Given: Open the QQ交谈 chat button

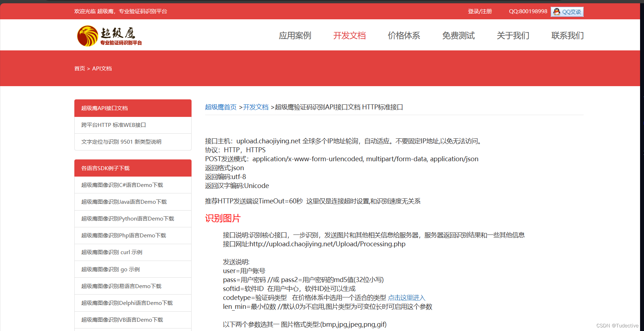Looking at the screenshot, I should pyautogui.click(x=567, y=12).
